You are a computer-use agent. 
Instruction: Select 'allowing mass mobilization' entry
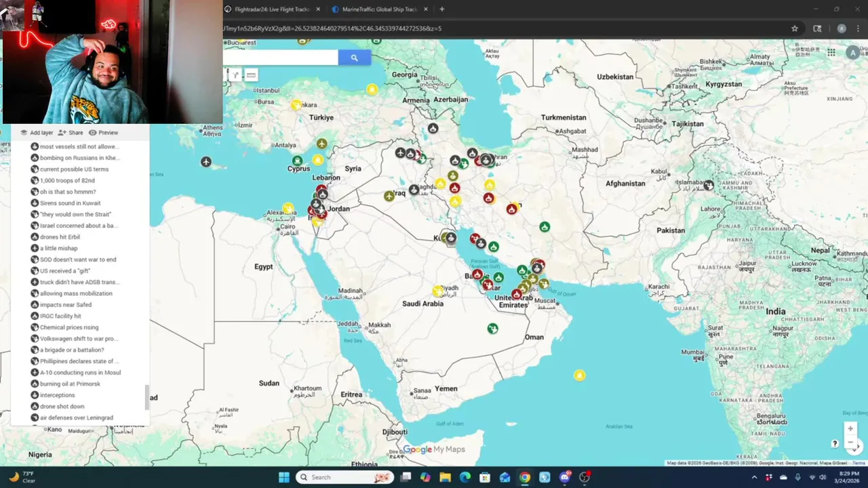76,293
